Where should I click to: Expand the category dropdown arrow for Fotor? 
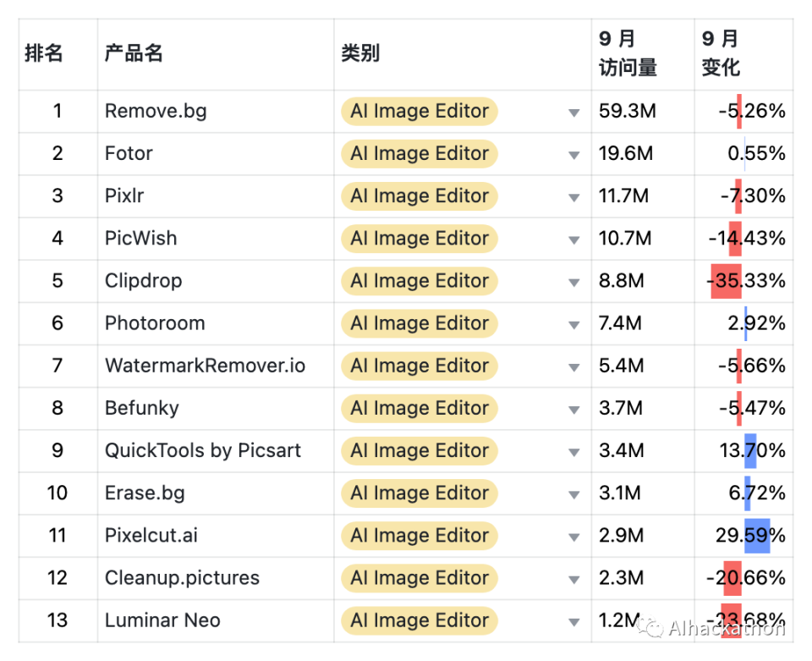[574, 155]
